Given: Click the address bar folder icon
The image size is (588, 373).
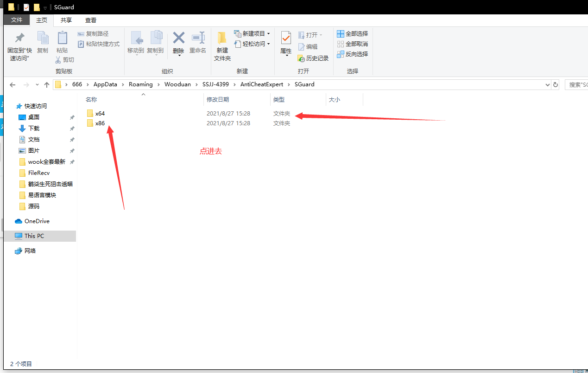Looking at the screenshot, I should click(58, 84).
